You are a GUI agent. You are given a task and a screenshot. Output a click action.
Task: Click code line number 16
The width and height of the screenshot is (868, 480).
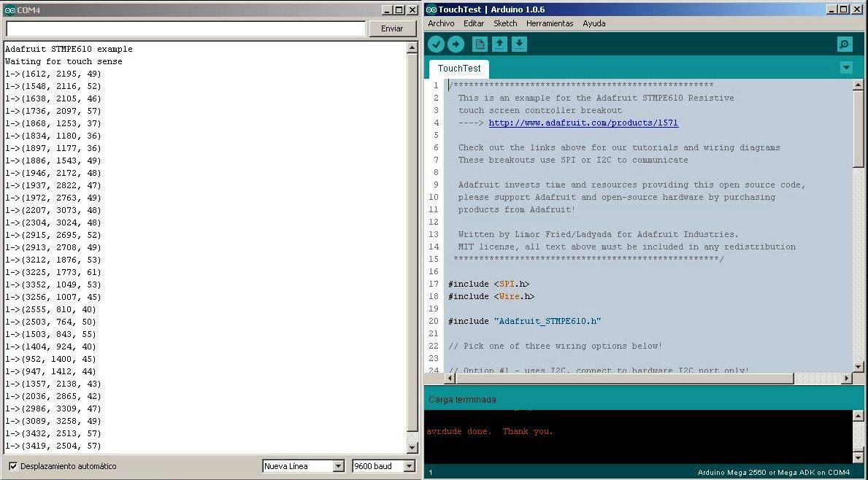[434, 271]
